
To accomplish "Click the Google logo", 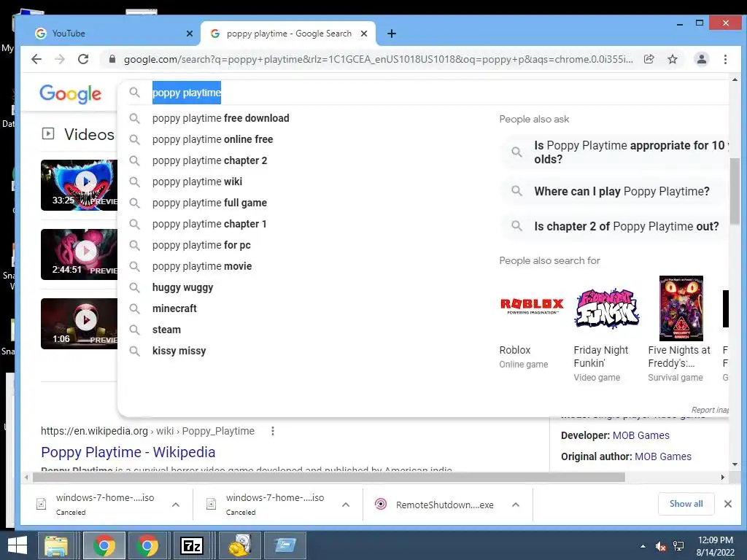I will coord(71,94).
